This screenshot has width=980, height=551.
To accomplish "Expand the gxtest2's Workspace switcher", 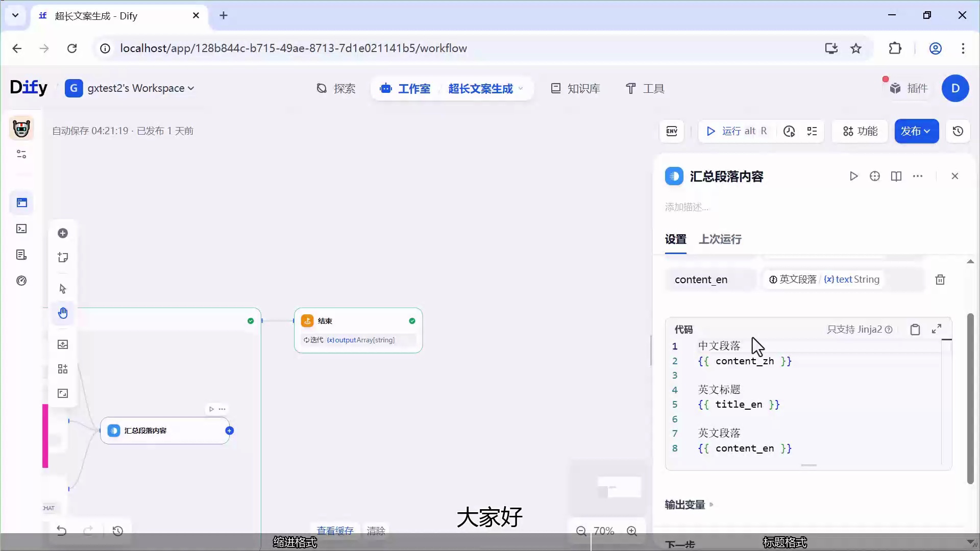I will (x=130, y=88).
